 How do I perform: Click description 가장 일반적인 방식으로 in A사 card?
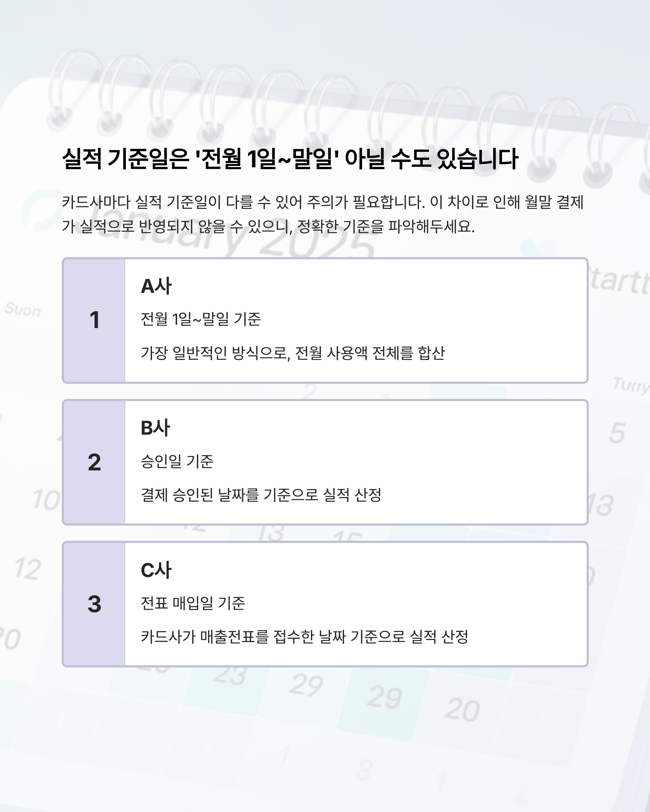pos(293,353)
